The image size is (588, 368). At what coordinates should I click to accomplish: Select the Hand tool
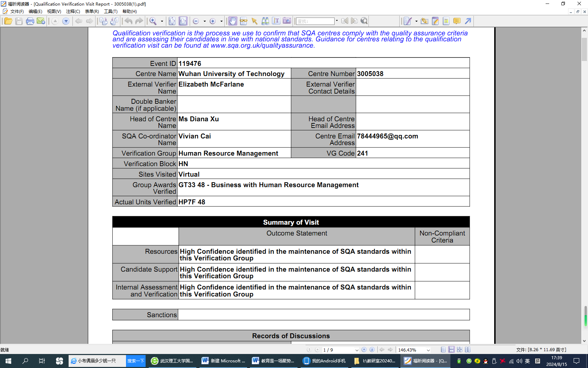(232, 21)
